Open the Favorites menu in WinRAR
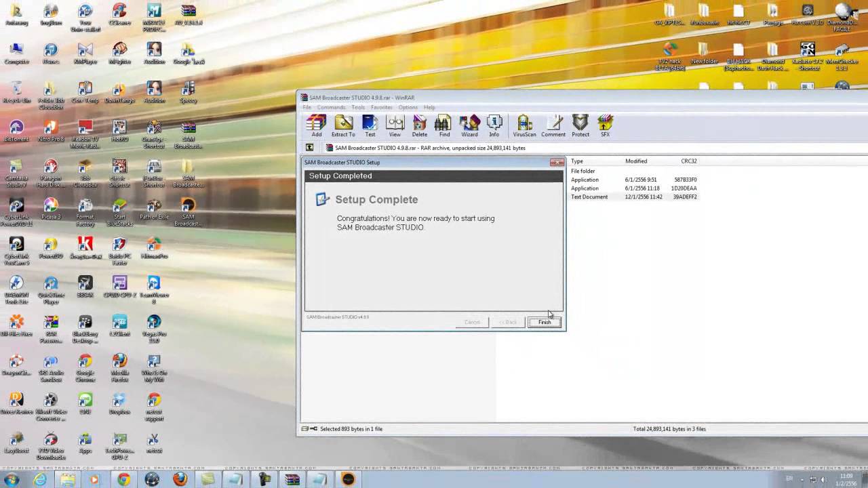The image size is (868, 488). (382, 107)
